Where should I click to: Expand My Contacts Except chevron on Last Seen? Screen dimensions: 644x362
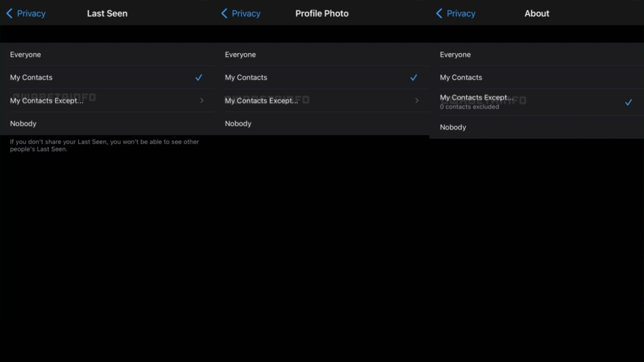pos(201,101)
